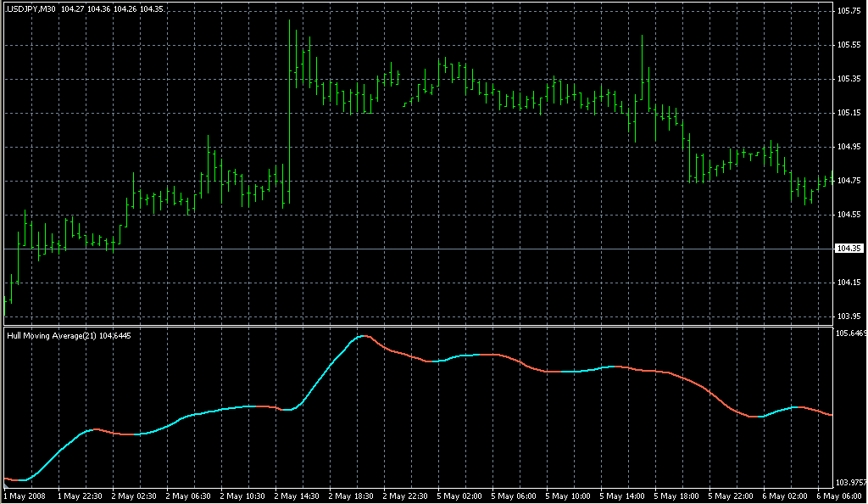This screenshot has height=504, width=868.
Task: Select the 5 May 14:00 time label
Action: [x=621, y=496]
